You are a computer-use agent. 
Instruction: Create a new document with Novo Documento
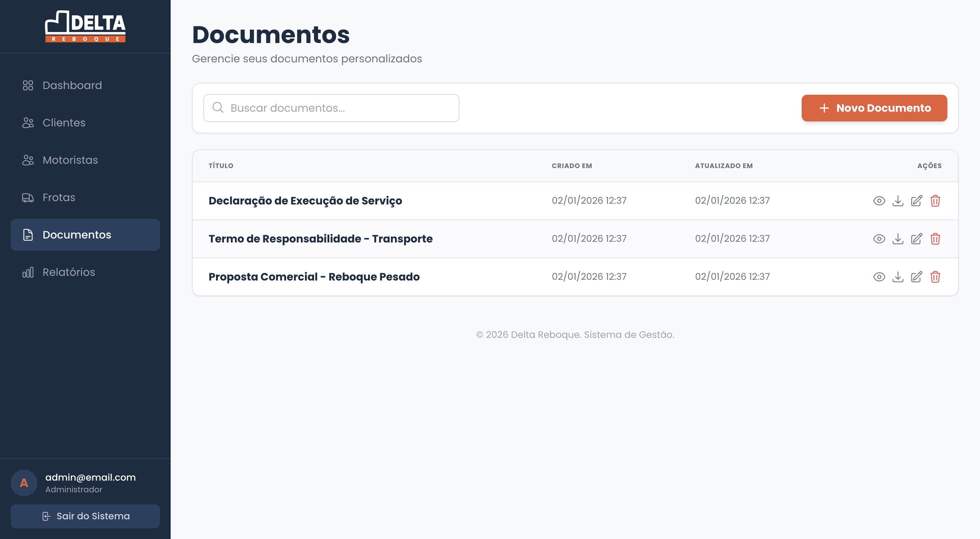[874, 108]
